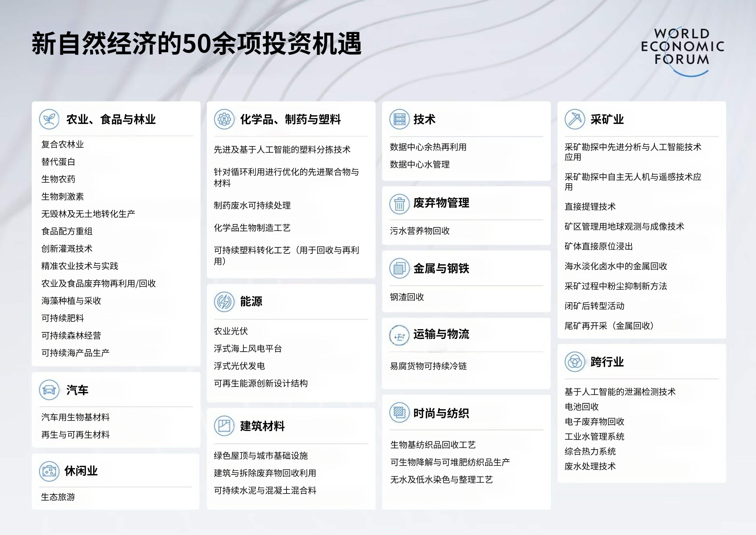Click the 生态旅游 item under 休闲业

pyautogui.click(x=58, y=497)
